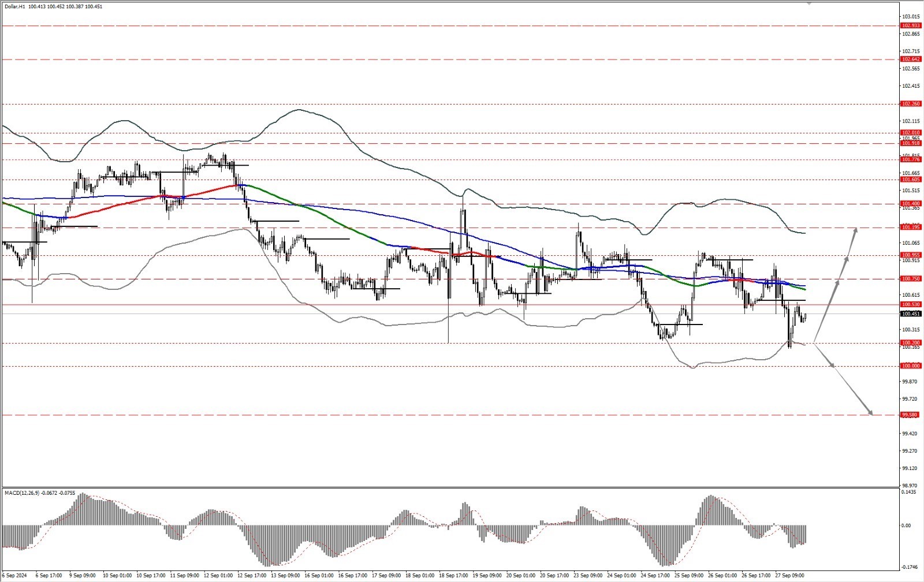Click the 102.642 price level label
The image size is (924, 582).
click(x=910, y=59)
